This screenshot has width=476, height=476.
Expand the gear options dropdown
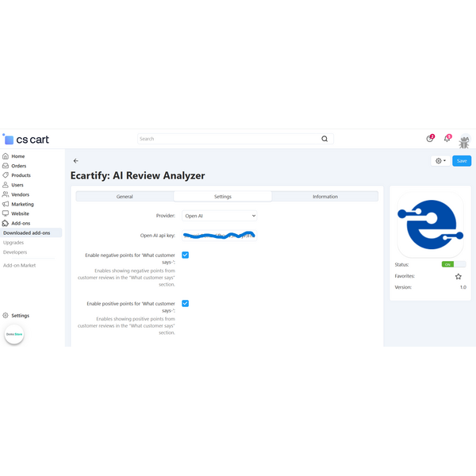click(440, 161)
